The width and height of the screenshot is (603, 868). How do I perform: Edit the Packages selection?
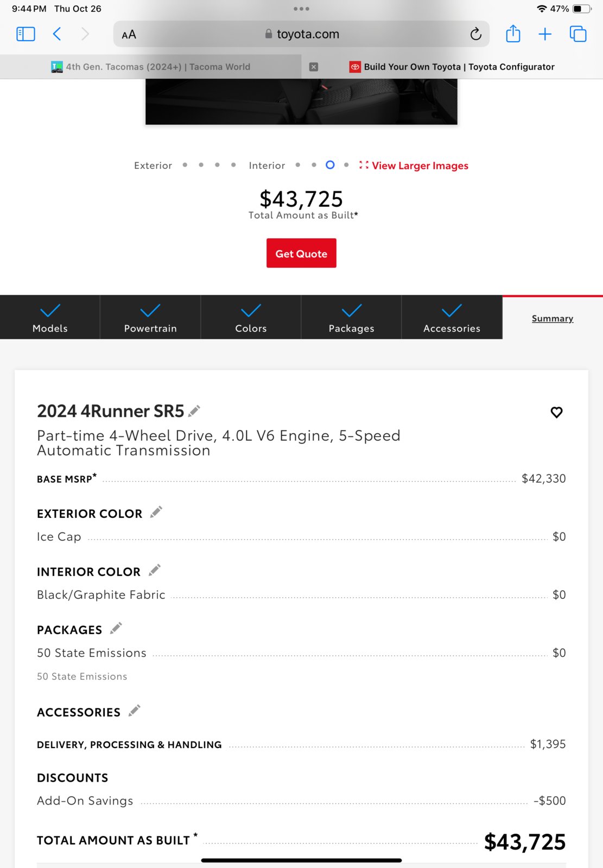pos(116,628)
